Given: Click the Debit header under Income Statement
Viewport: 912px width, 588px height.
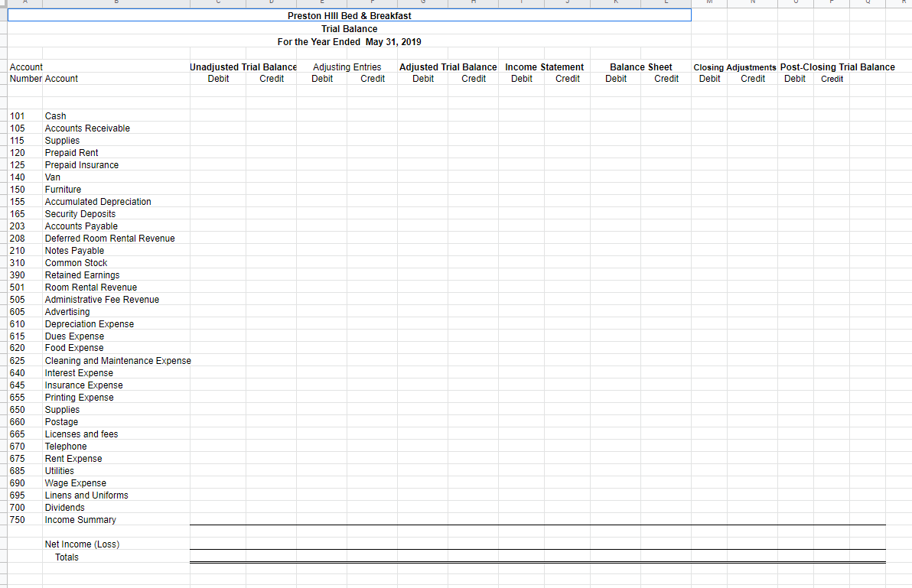Looking at the screenshot, I should point(521,79).
